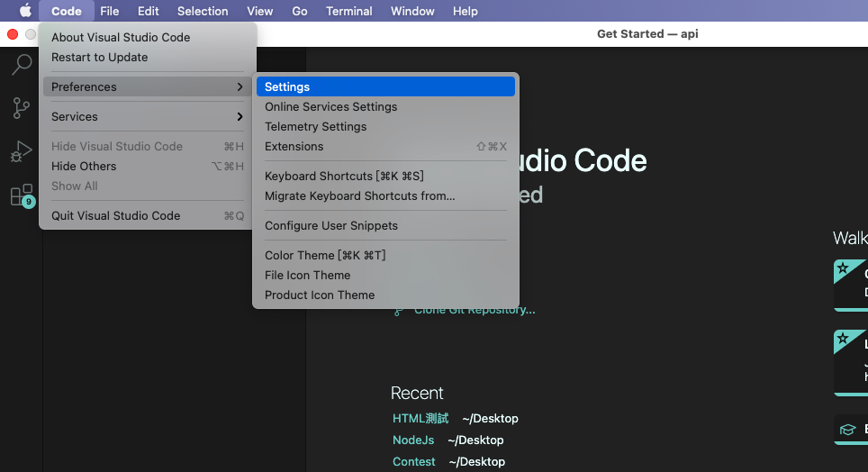
Task: Open the Selection menu
Action: [203, 11]
